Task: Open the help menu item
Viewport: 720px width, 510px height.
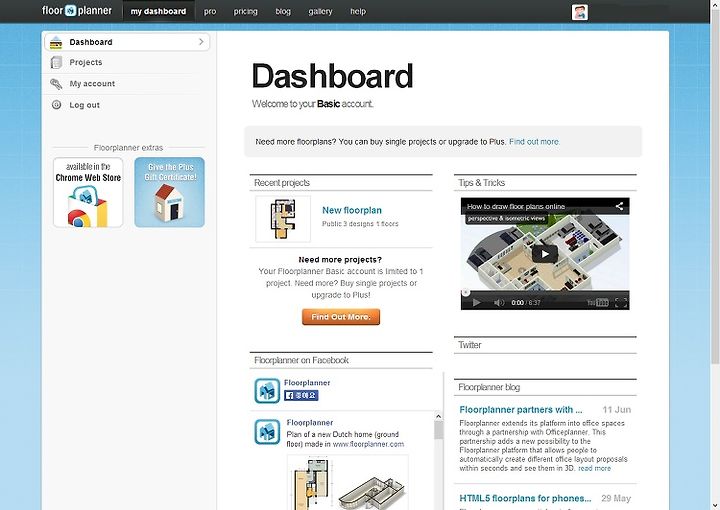Action: (x=358, y=11)
